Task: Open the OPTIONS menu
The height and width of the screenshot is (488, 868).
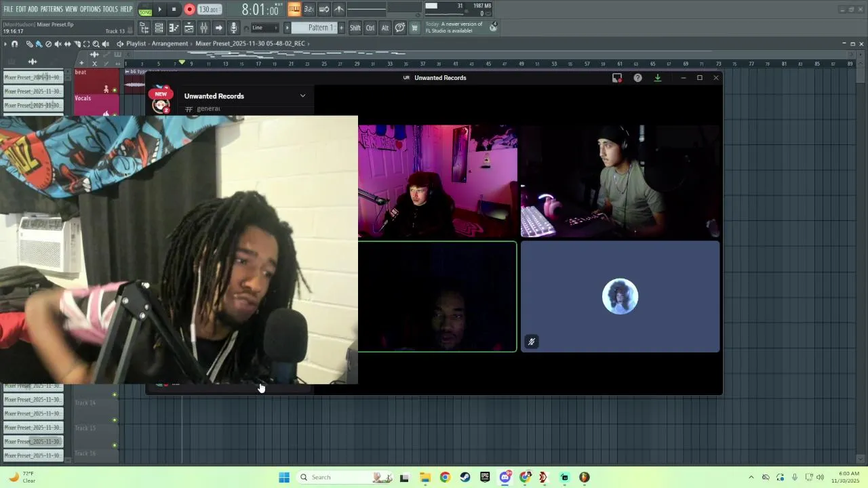Action: point(90,9)
